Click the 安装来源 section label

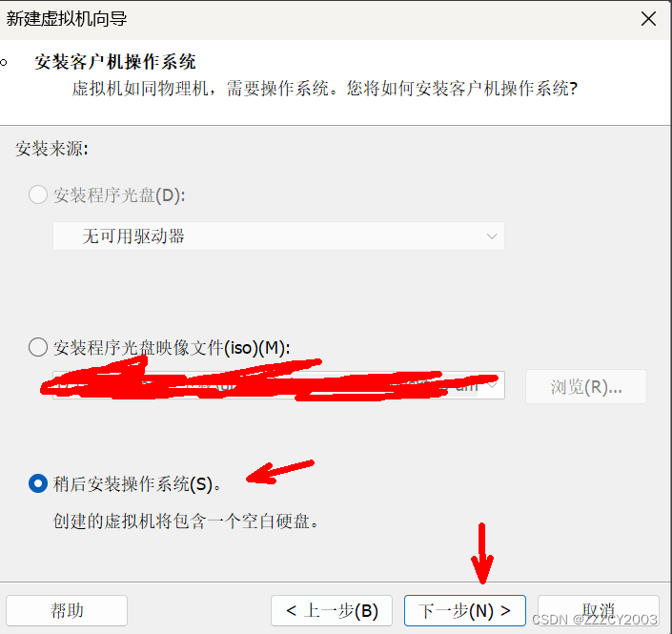point(51,149)
